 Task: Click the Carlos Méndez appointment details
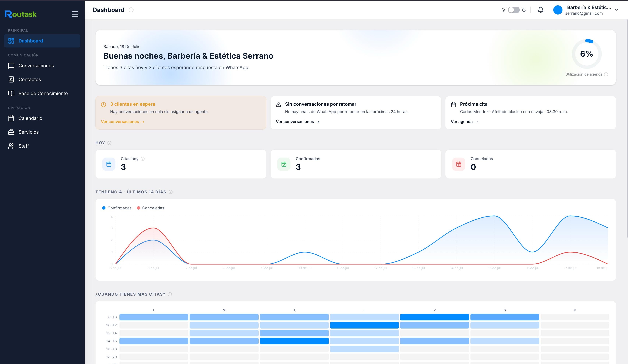(x=514, y=112)
